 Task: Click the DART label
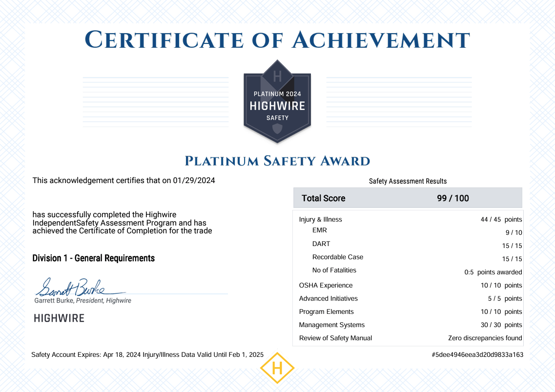click(321, 244)
